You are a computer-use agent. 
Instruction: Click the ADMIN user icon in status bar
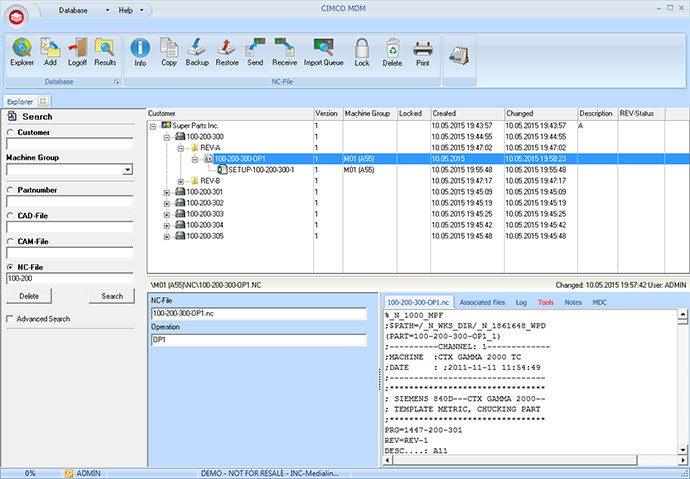[69, 474]
